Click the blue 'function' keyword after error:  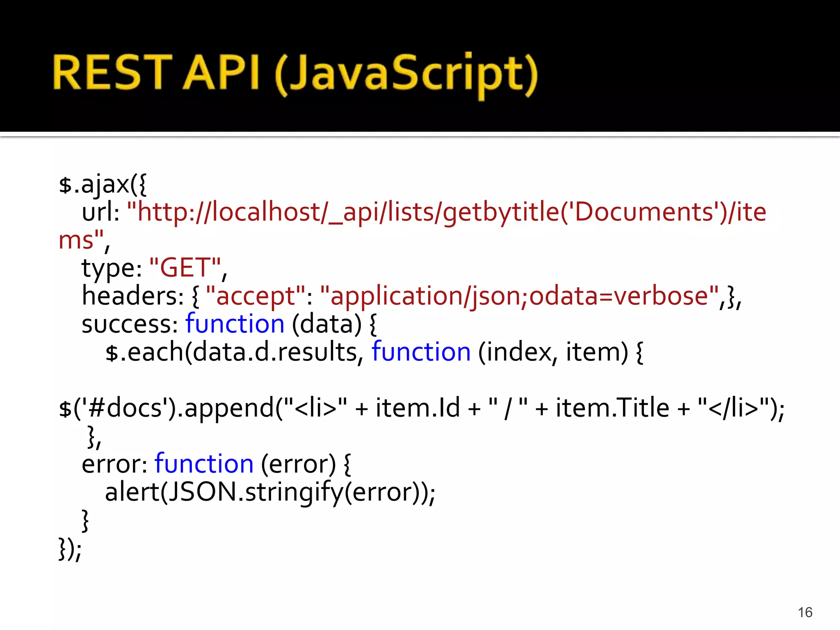click(204, 464)
